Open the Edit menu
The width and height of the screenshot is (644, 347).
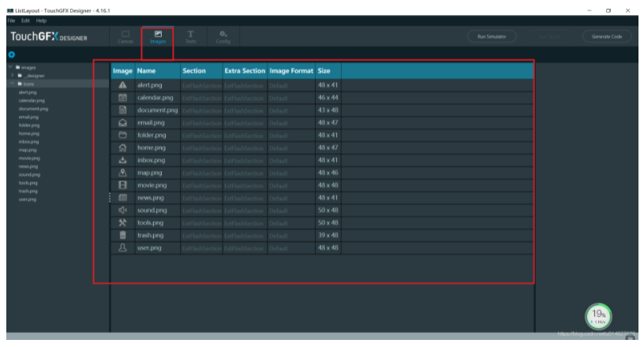[25, 21]
